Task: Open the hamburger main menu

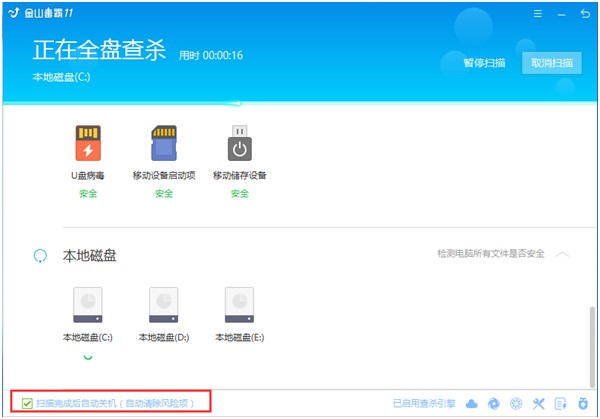Action: click(x=537, y=14)
